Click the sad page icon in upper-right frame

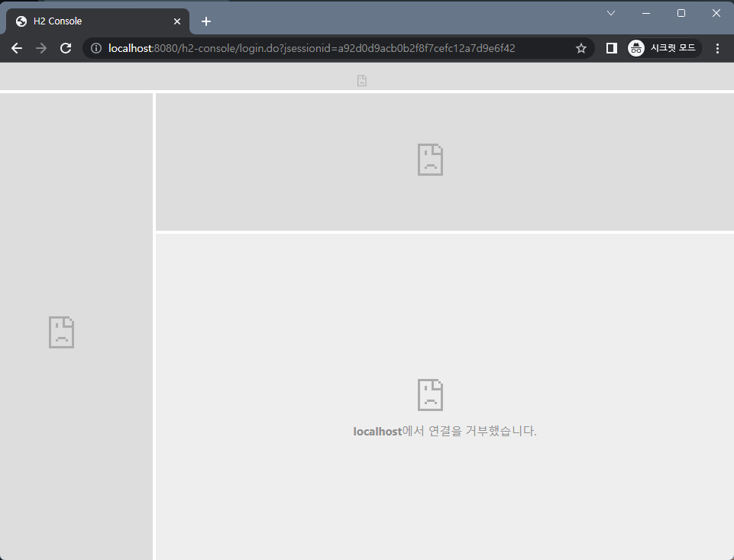point(430,160)
